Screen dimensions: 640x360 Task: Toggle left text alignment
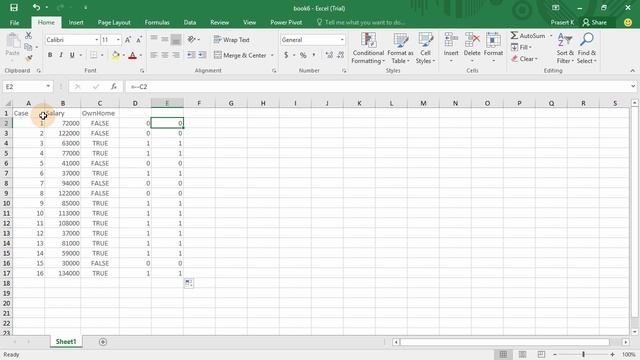154,55
